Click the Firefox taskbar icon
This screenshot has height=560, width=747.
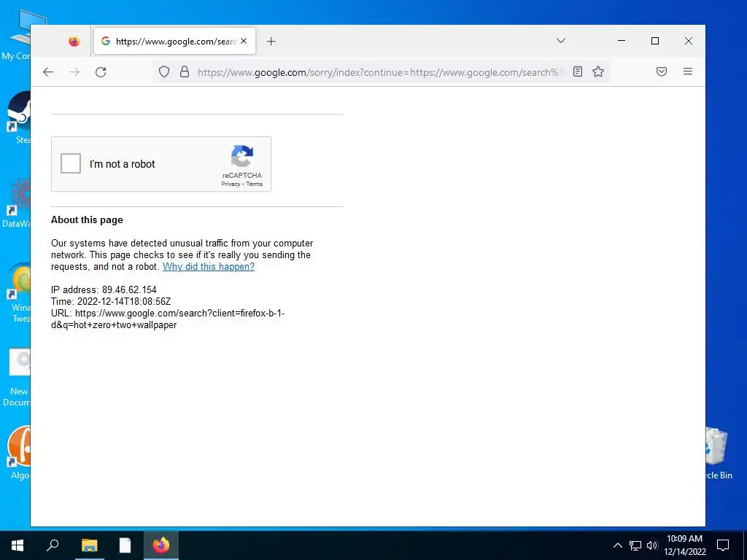click(161, 545)
